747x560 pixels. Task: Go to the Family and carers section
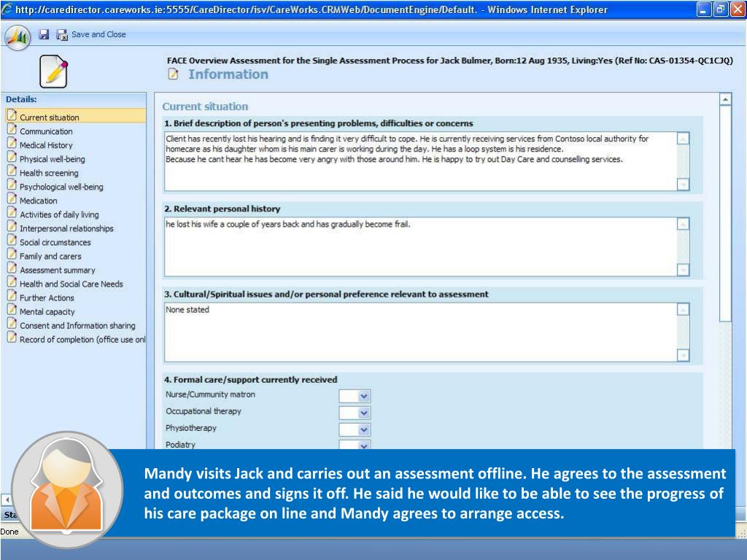[x=50, y=256]
